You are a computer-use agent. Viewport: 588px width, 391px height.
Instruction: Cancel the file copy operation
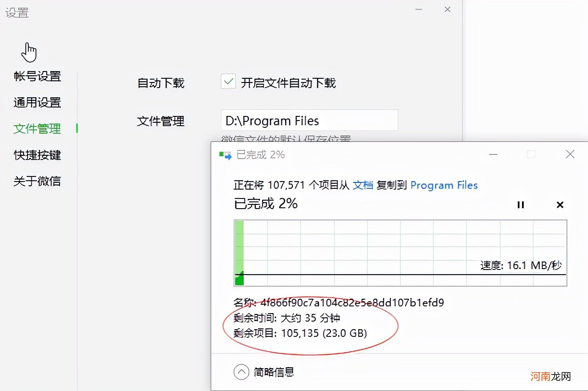click(x=560, y=205)
